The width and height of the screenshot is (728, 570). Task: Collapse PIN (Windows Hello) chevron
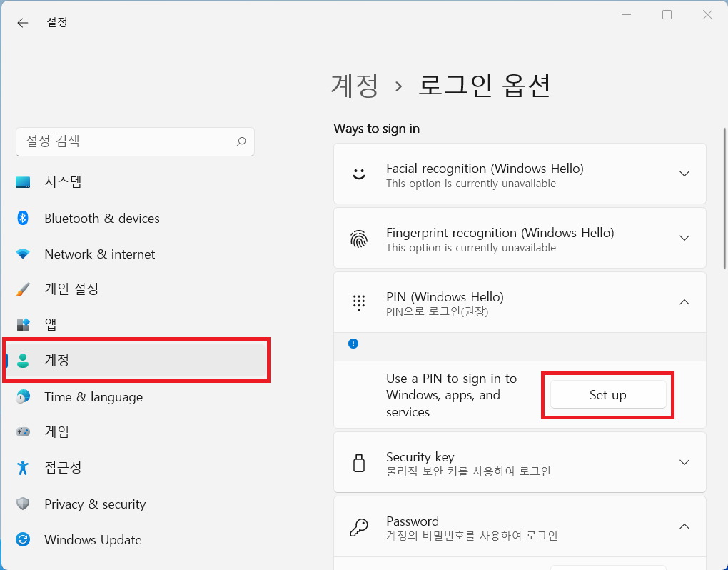[x=684, y=302]
